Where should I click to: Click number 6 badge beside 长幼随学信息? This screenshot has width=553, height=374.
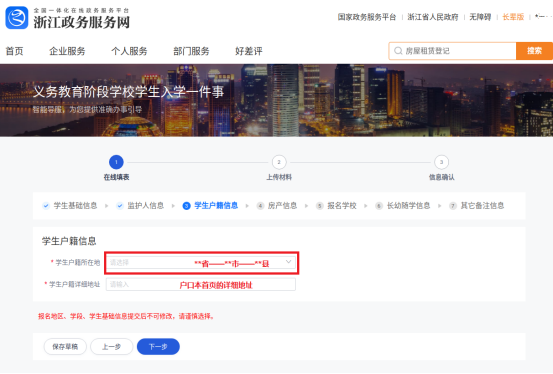[x=379, y=206]
